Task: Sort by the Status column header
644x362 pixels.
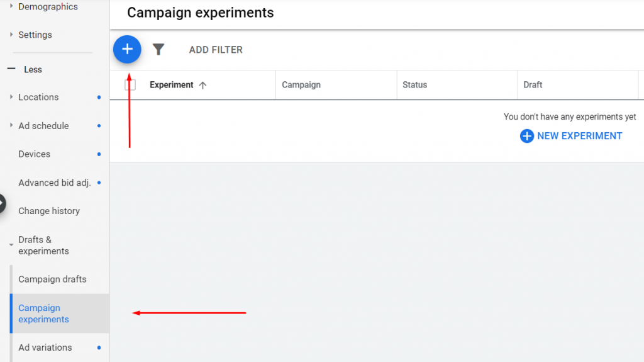Action: point(415,85)
